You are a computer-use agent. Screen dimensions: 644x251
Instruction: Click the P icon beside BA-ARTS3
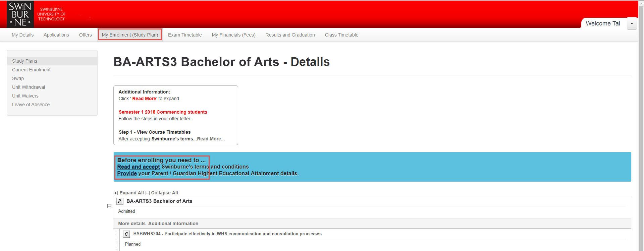pyautogui.click(x=119, y=201)
